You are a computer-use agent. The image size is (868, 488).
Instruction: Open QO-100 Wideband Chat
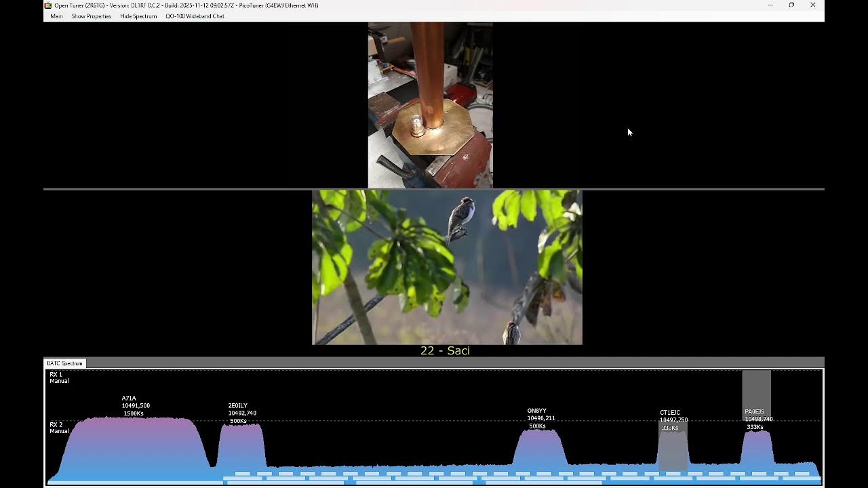tap(195, 16)
